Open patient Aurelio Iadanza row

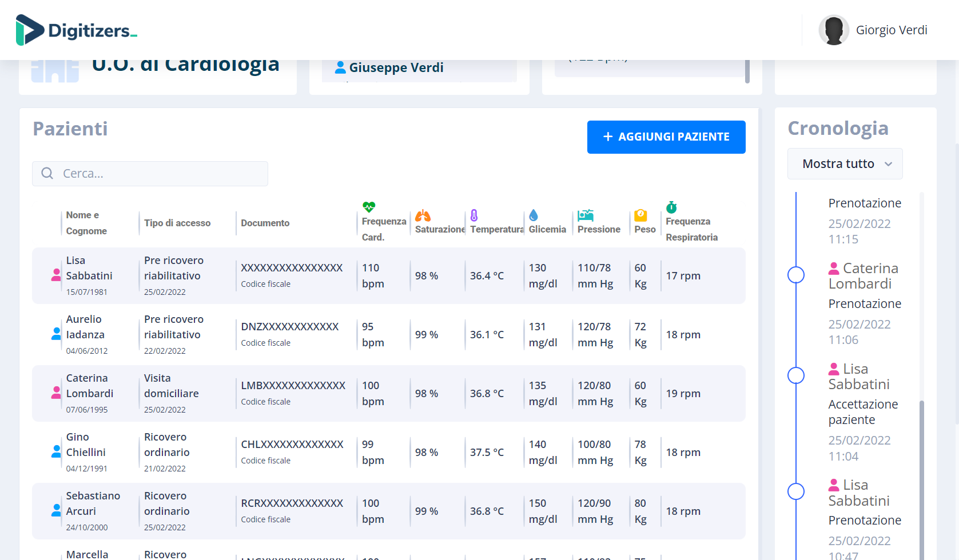point(389,334)
